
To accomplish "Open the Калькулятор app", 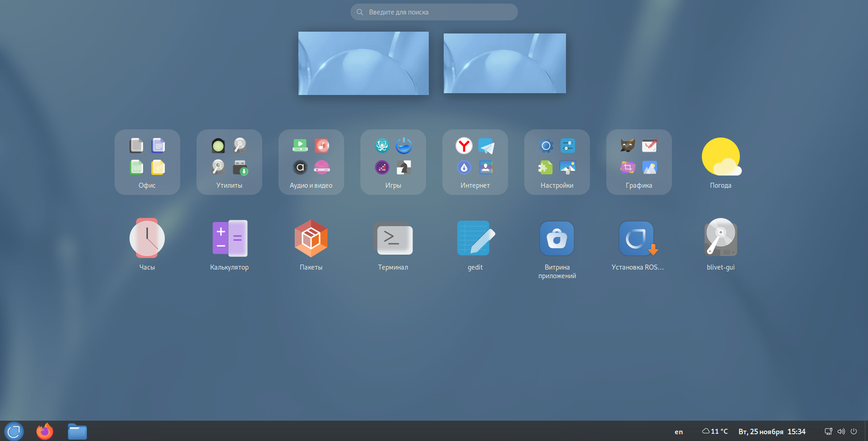I will point(229,244).
